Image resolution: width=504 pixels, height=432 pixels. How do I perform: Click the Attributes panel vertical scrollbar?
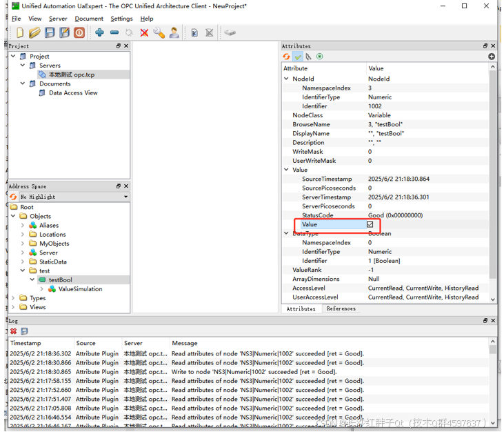(x=492, y=179)
